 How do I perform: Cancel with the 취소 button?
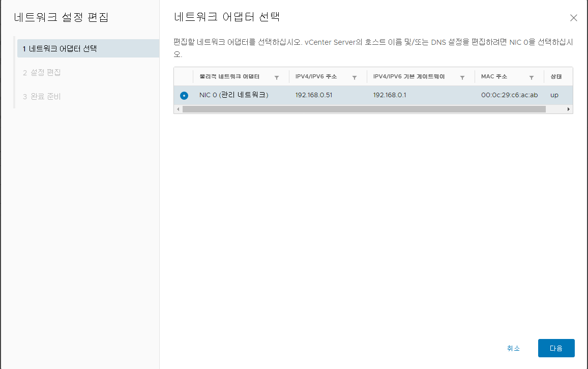click(513, 348)
